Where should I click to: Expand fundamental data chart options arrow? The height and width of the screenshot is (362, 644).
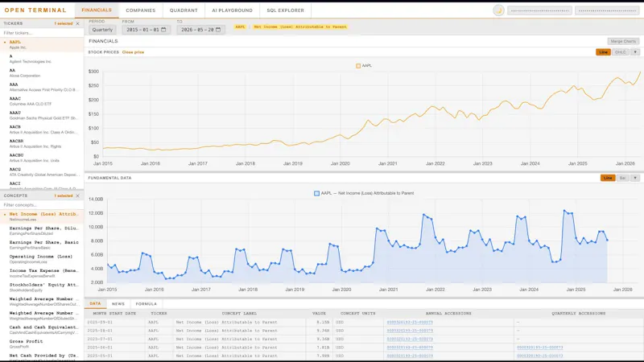635,178
